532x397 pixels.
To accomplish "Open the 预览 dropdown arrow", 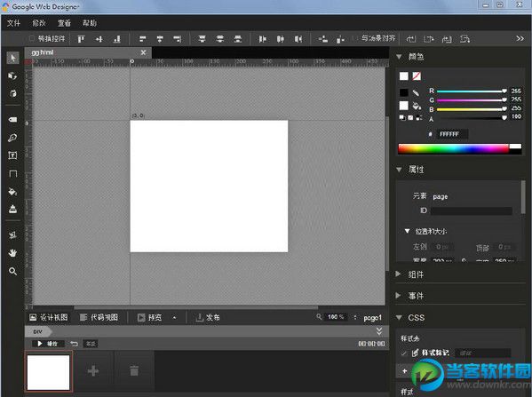I will 174,318.
